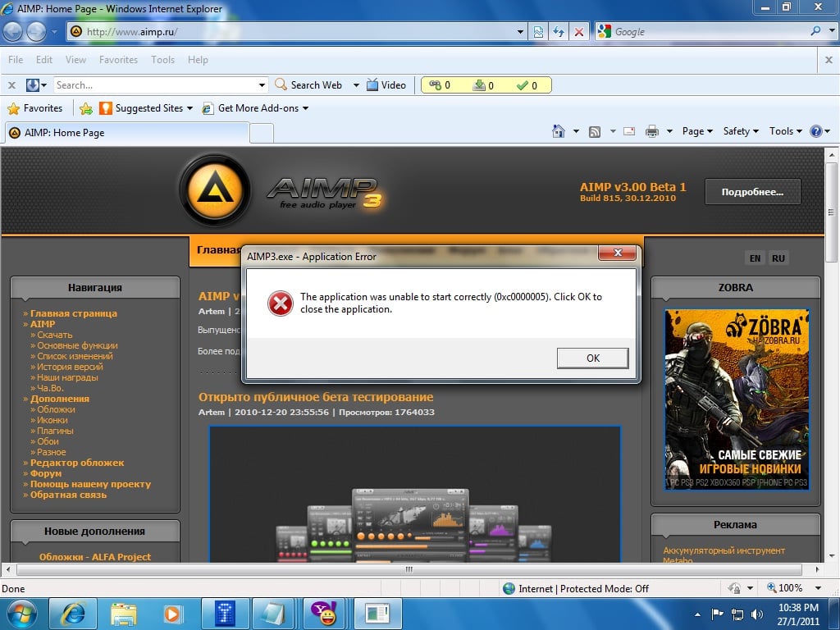Toggle Compatibility View icon in address bar
The width and height of the screenshot is (840, 630).
pos(538,32)
